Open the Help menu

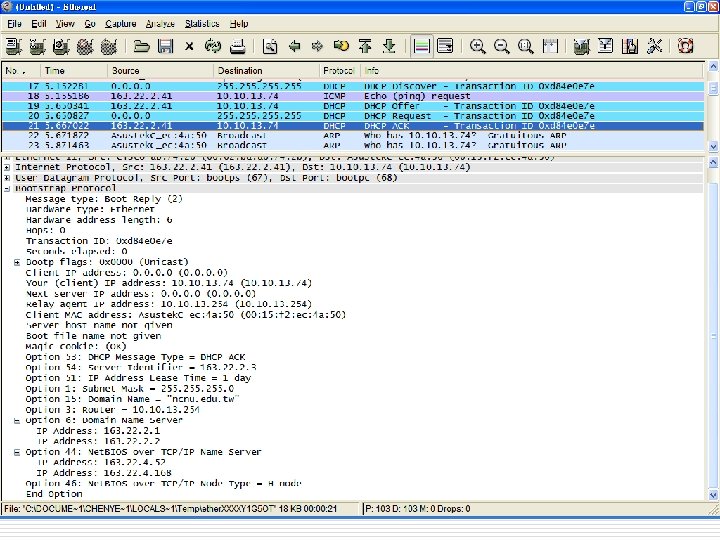click(239, 23)
